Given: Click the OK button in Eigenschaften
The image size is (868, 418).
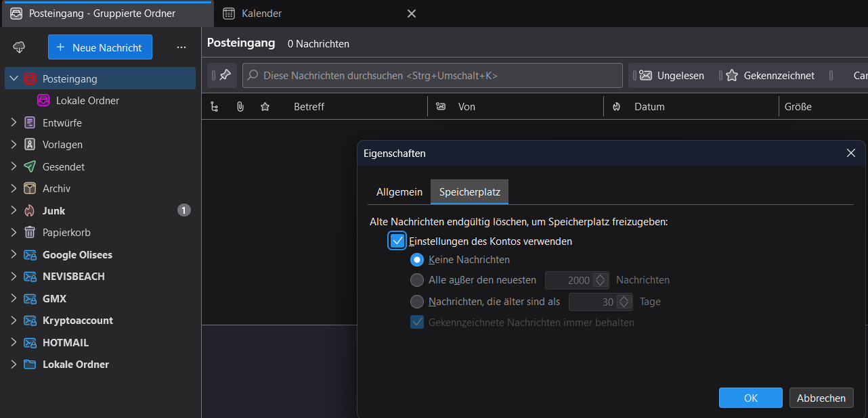Looking at the screenshot, I should tap(750, 398).
